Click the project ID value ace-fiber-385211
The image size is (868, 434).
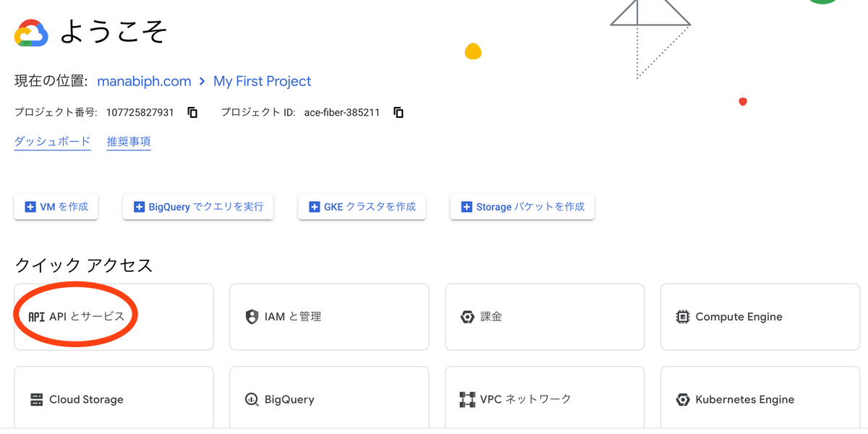click(x=341, y=113)
